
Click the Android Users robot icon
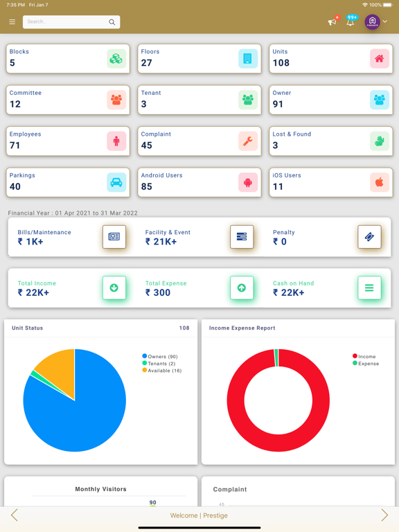[x=248, y=182]
